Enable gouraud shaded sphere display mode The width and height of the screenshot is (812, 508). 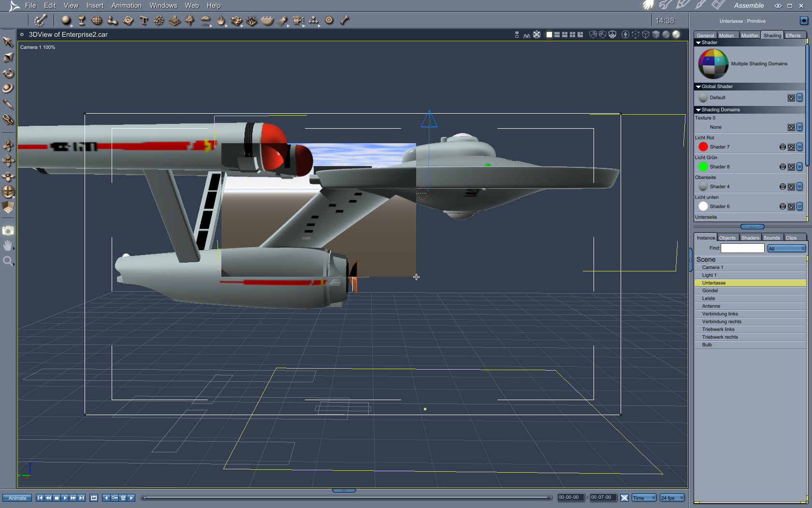tap(666, 34)
